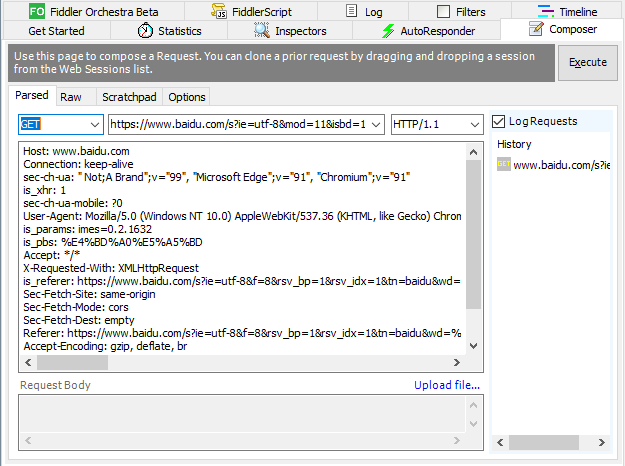Click the Filters tab checkbox

[443, 12]
